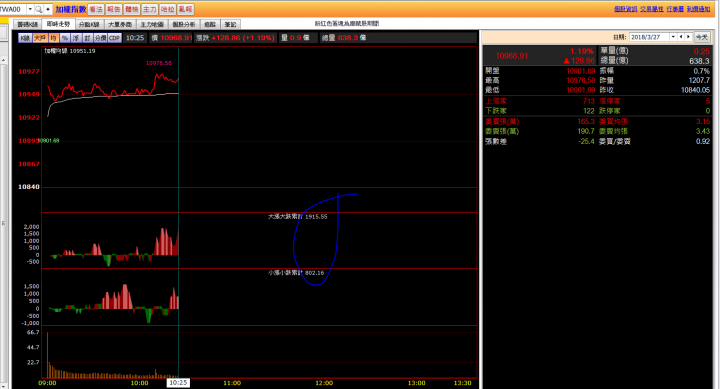Click the 上漲家 713 row
720x389 pixels.
point(540,101)
